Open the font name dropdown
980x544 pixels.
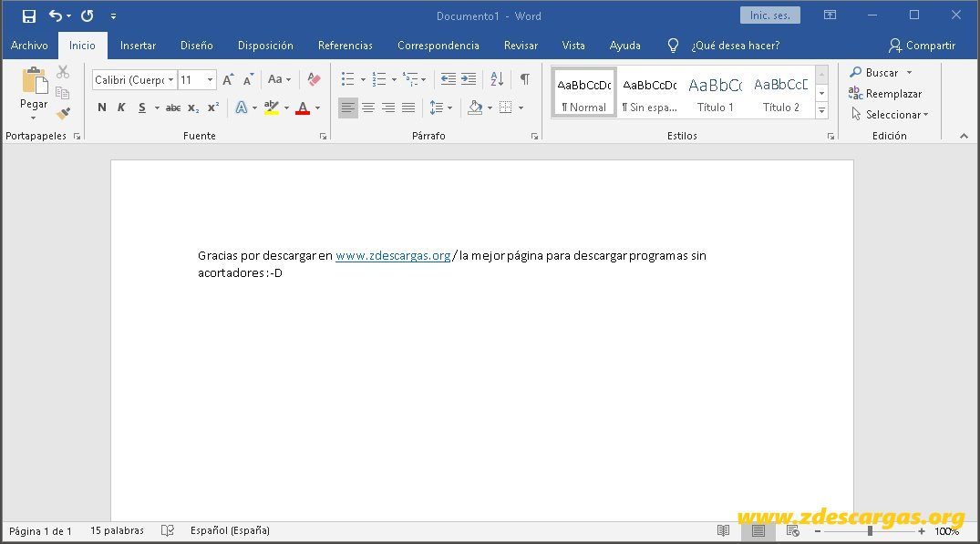pyautogui.click(x=171, y=79)
